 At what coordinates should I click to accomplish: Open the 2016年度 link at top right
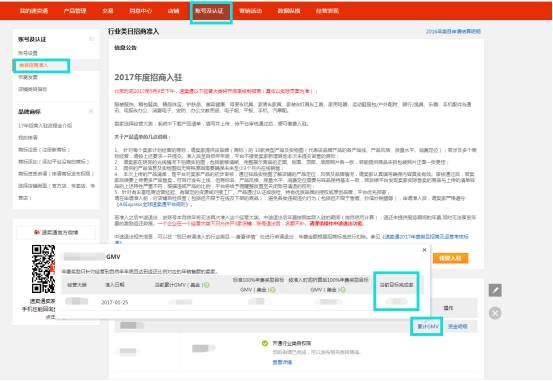click(x=453, y=31)
